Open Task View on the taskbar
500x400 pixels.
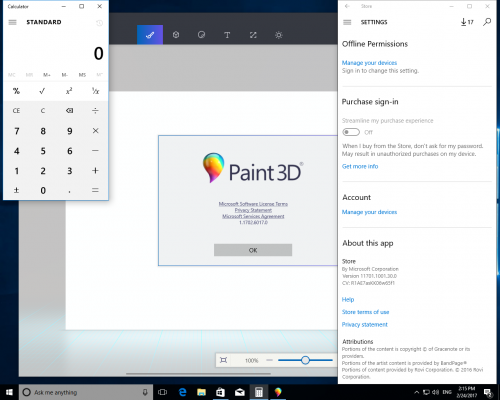tap(162, 392)
